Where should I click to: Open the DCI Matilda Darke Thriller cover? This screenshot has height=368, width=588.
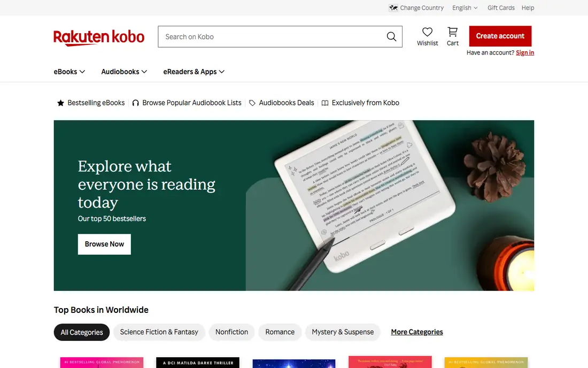pos(198,362)
